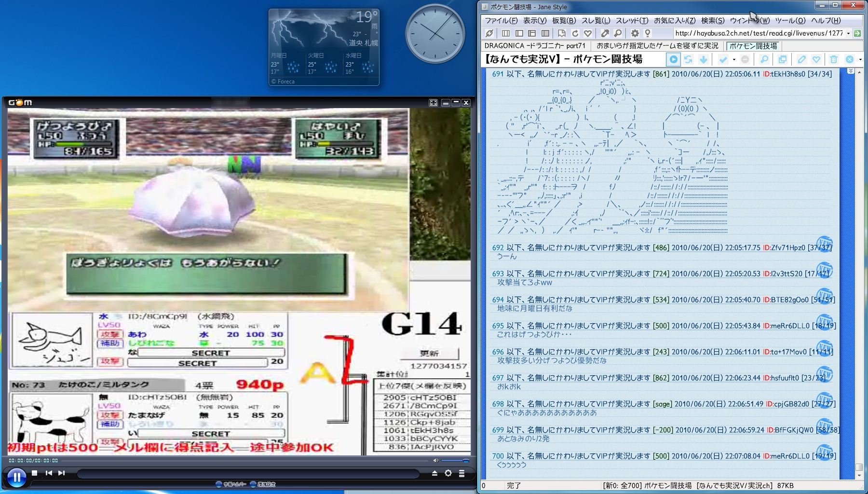Click the green go arrow beside the URL
868x494 pixels.
click(x=857, y=33)
